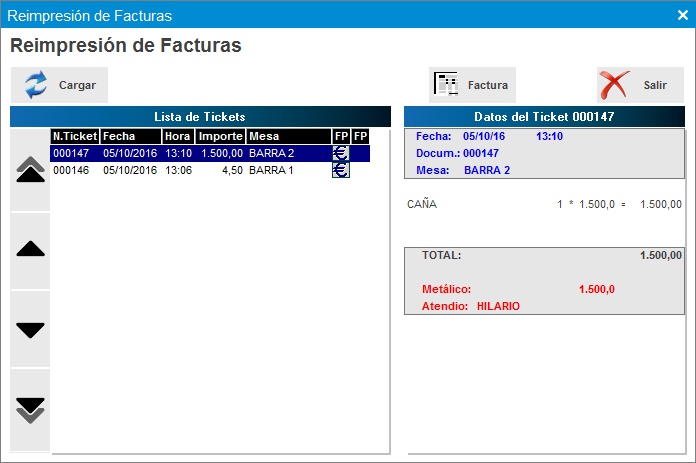
Task: Click the Hora column header
Action: (x=178, y=136)
